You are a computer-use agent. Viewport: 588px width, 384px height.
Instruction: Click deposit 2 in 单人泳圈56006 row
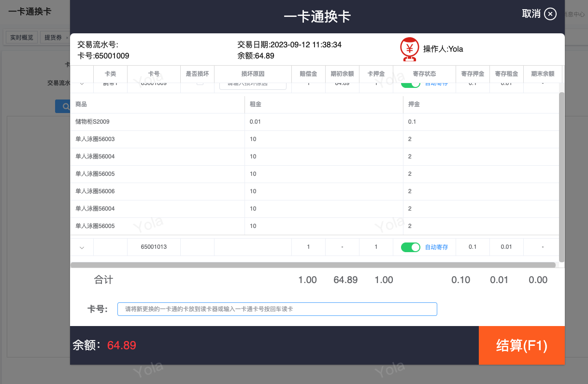pos(410,191)
